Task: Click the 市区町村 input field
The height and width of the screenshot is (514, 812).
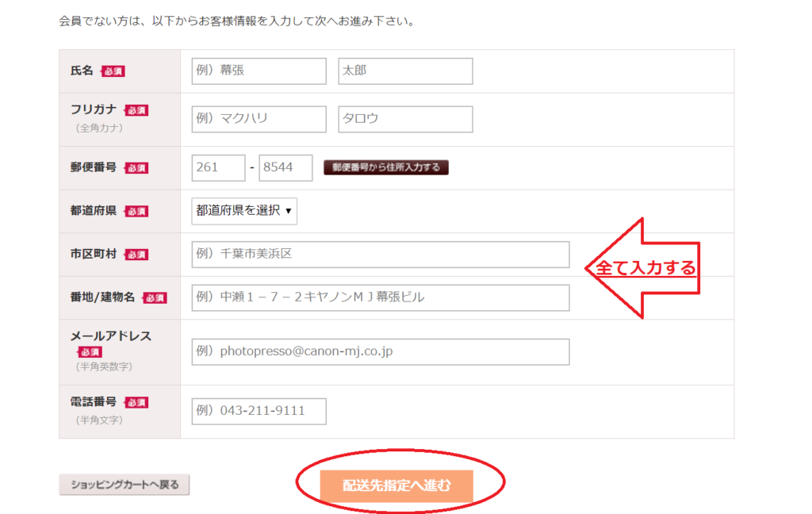Action: click(381, 255)
